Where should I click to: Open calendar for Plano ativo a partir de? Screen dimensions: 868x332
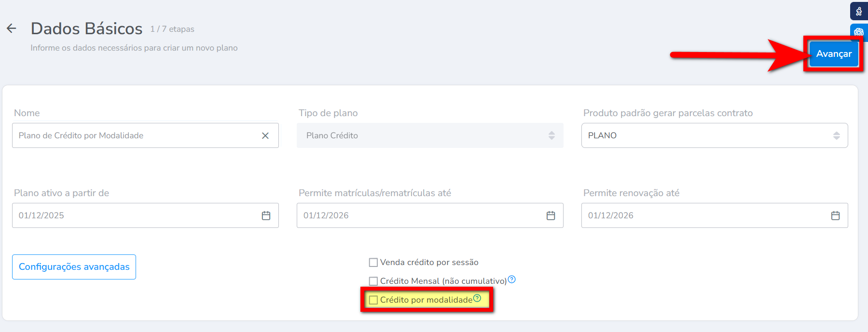pos(266,215)
